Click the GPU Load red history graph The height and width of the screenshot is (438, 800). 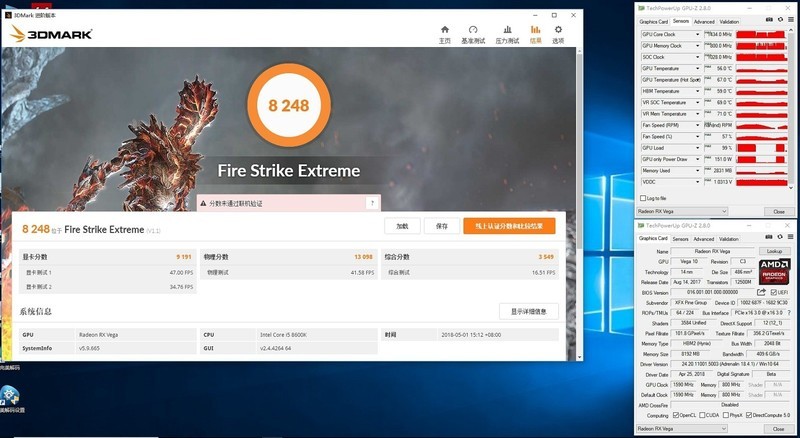tap(761, 148)
